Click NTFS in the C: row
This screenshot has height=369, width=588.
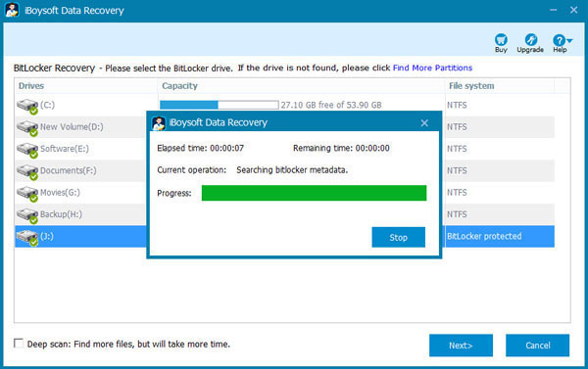click(457, 105)
